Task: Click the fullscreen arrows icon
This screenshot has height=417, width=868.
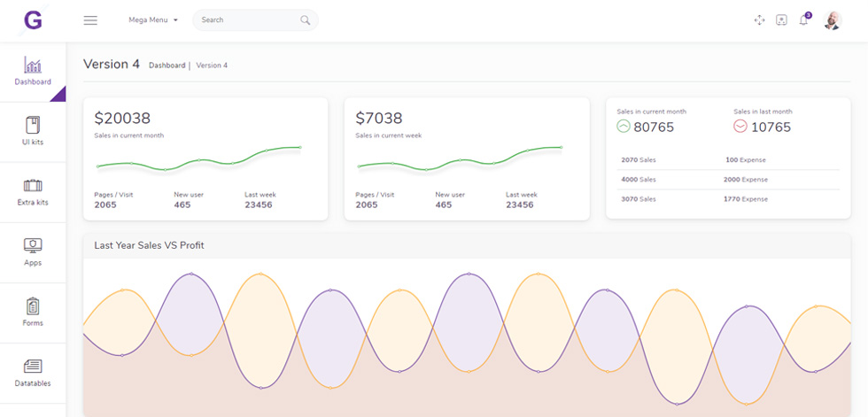Action: point(760,20)
